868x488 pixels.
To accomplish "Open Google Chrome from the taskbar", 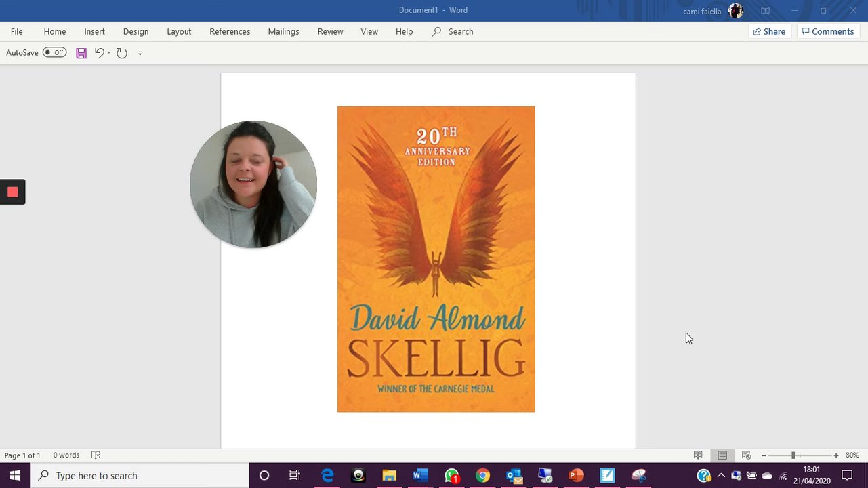I will coord(482,476).
